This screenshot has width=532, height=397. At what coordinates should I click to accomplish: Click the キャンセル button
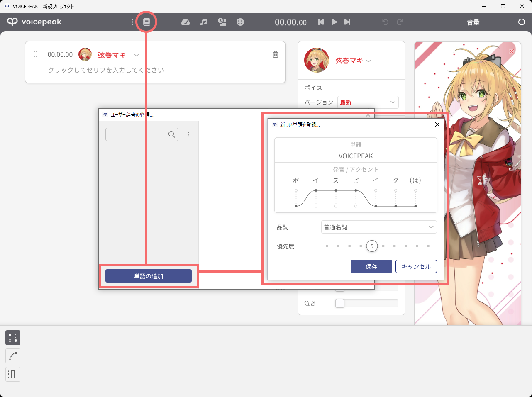tap(416, 266)
